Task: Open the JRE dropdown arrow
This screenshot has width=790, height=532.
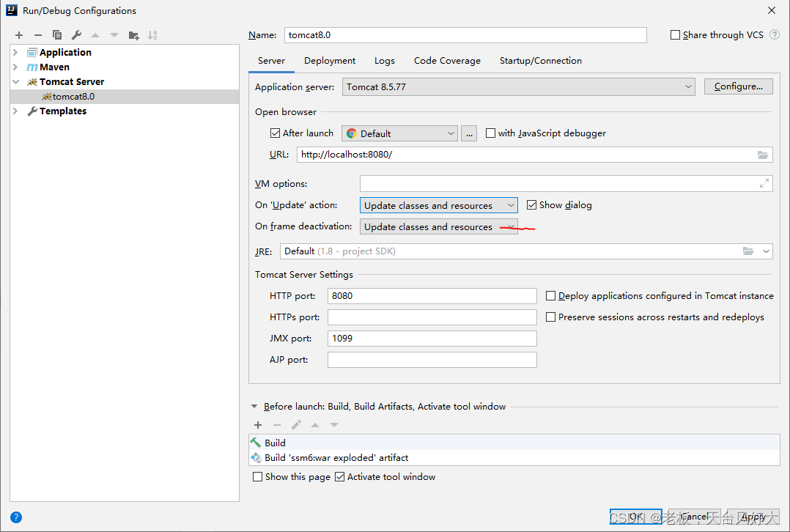Action: point(766,251)
